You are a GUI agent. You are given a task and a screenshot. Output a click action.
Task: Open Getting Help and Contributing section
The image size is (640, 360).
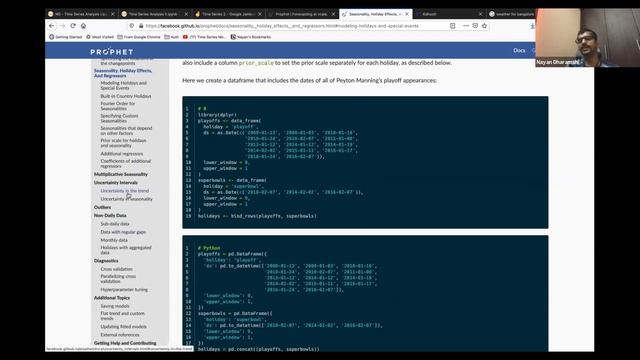[125, 343]
